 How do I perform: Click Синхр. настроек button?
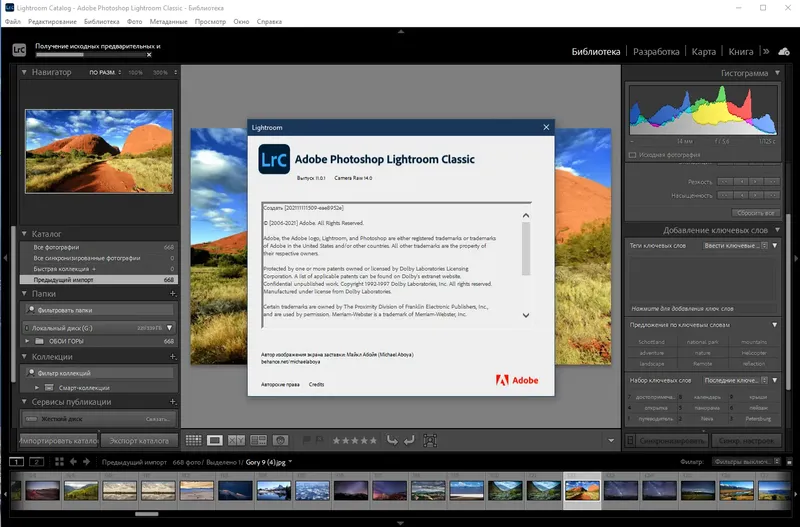(x=746, y=440)
